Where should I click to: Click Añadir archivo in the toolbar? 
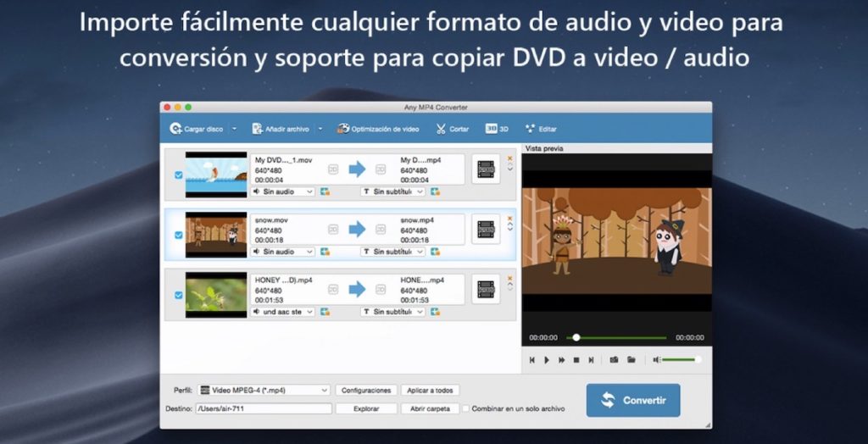tap(281, 129)
